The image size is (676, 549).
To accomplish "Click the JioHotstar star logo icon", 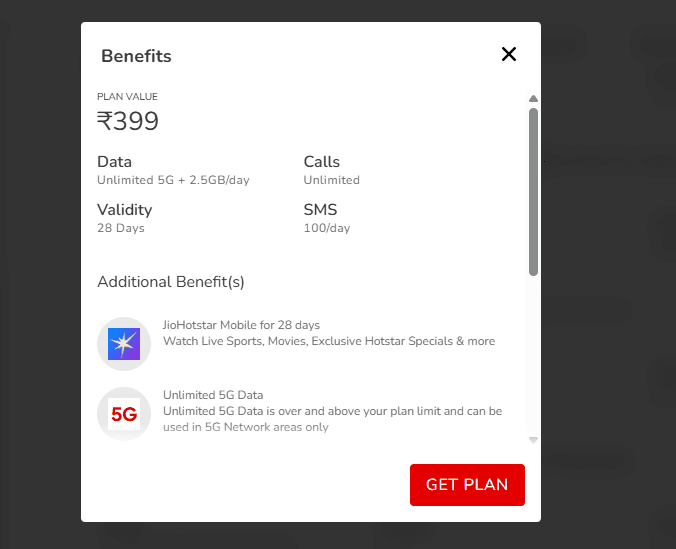I will click(124, 343).
